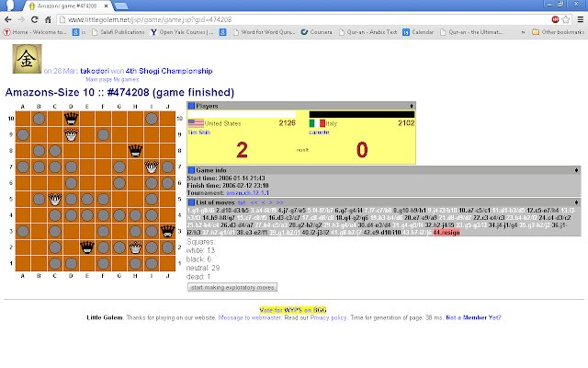Select the white amazon on H2
Screen dimensions: 588x368
(135, 247)
